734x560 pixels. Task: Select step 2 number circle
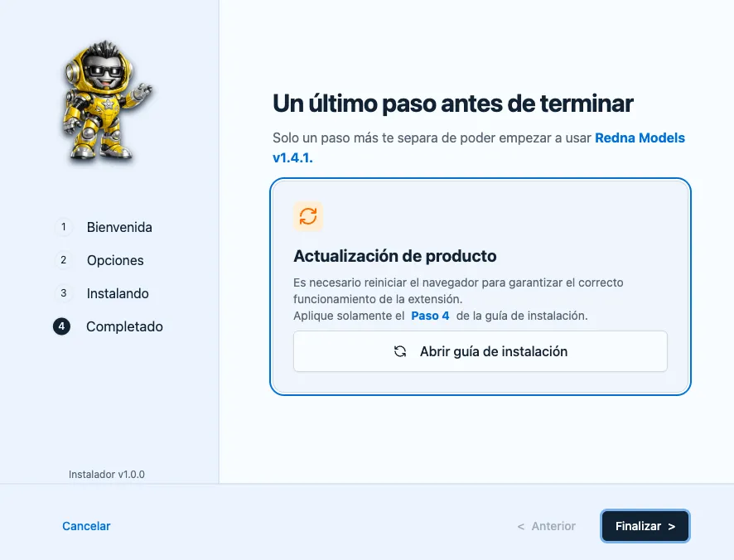coord(64,260)
